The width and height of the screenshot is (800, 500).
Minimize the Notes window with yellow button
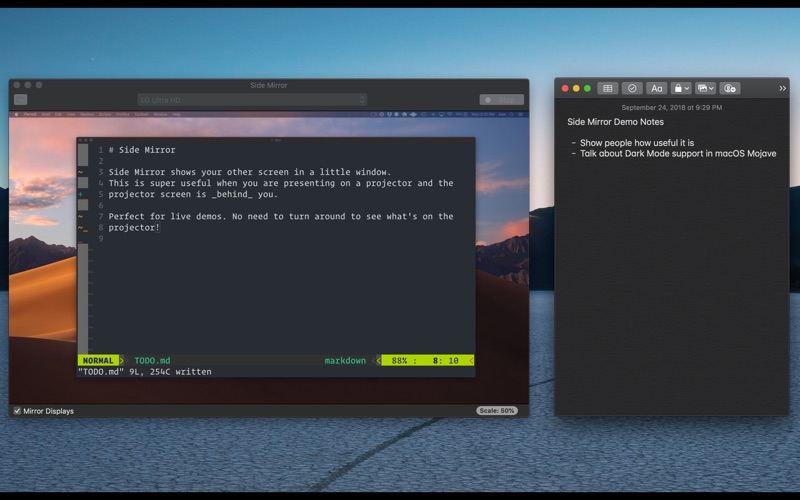(576, 88)
